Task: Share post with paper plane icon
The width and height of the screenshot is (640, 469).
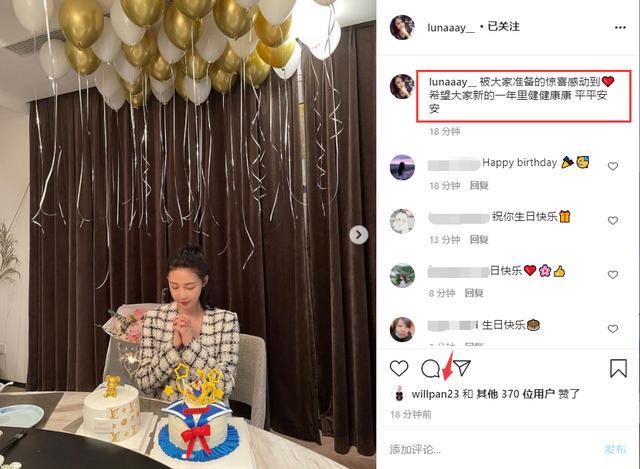Action: [462, 368]
